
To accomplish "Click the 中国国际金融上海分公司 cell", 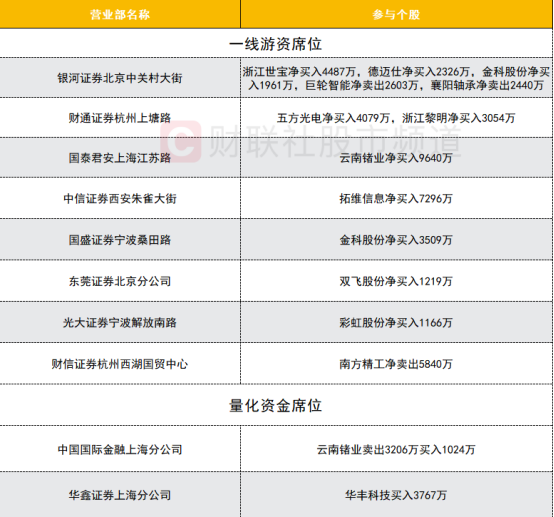I will pyautogui.click(x=120, y=449).
